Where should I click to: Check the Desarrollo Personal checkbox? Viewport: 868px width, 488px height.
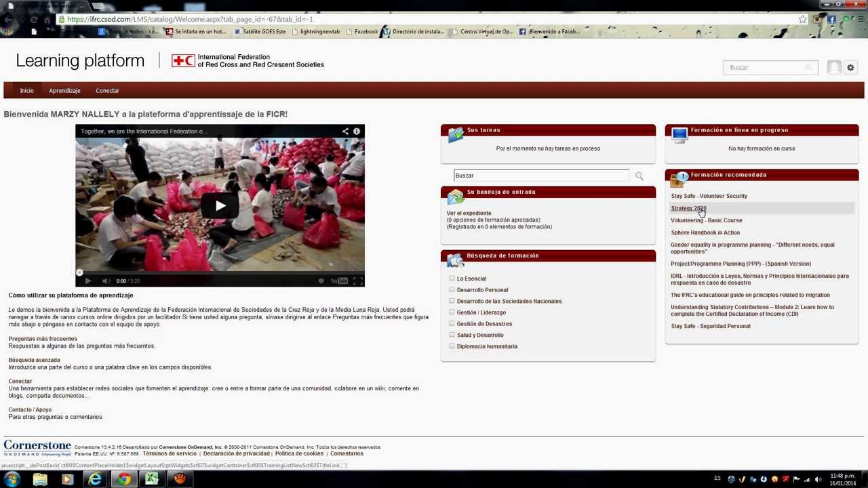click(x=452, y=289)
